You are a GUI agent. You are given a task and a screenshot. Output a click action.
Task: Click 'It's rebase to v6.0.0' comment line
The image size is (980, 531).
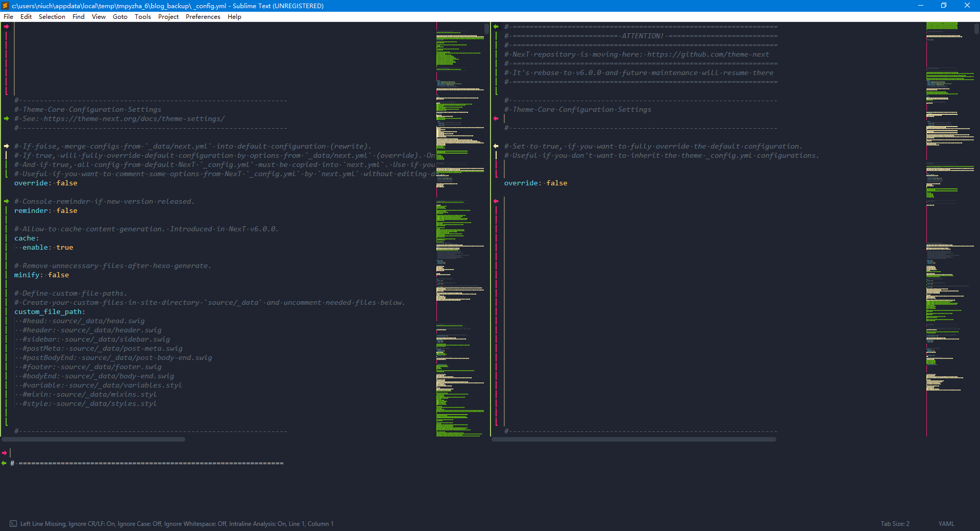(639, 73)
